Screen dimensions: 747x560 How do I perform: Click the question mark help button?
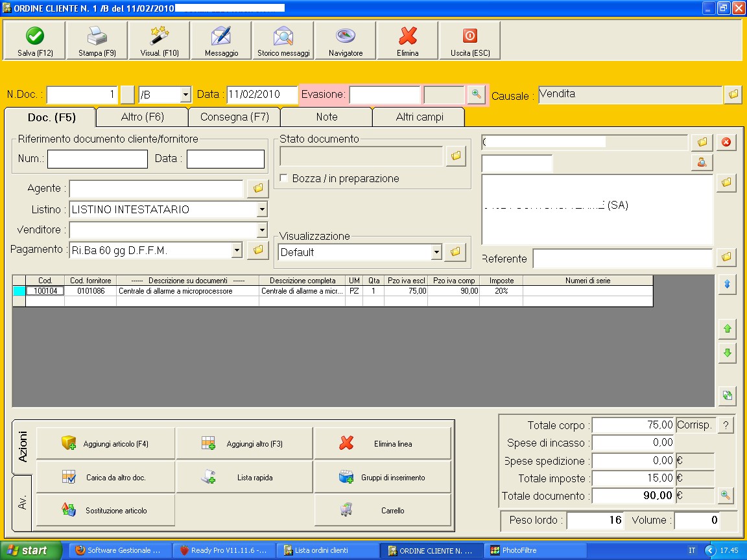726,425
